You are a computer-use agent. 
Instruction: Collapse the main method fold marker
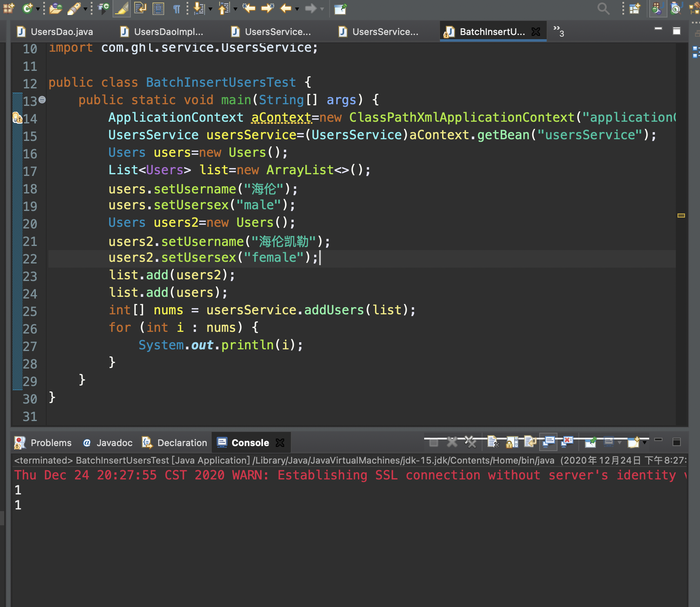pos(42,100)
